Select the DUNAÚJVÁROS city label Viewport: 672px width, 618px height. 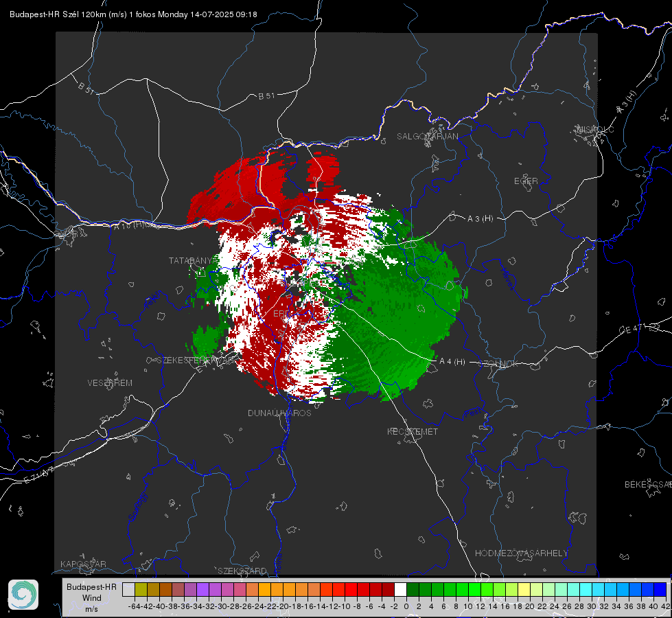click(279, 413)
